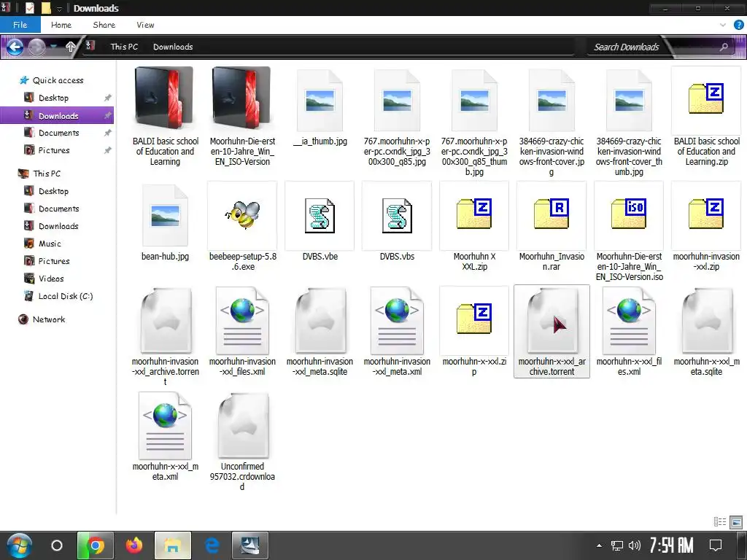The image size is (747, 560).
Task: Launch Chrome from the taskbar
Action: coord(96,545)
